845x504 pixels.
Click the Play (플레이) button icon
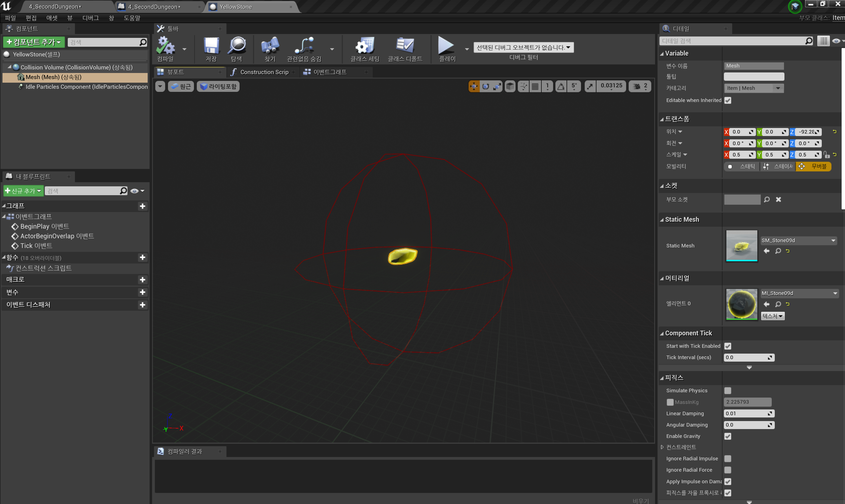point(446,46)
